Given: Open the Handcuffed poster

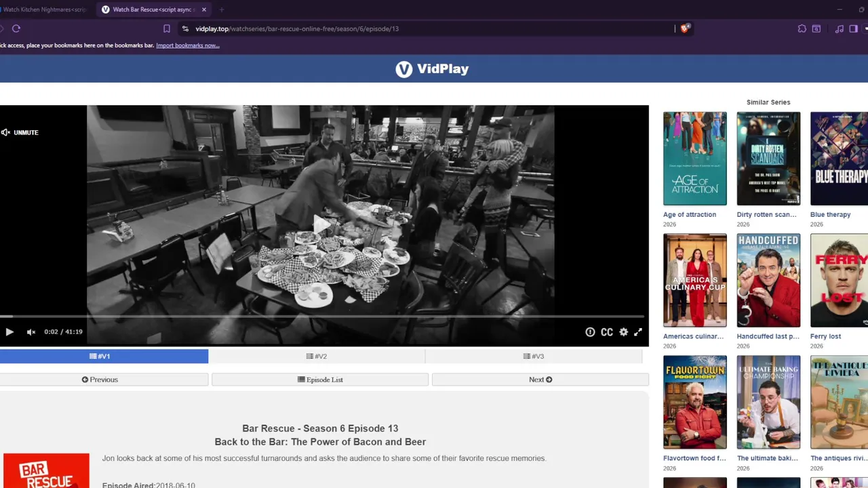Looking at the screenshot, I should pyautogui.click(x=768, y=281).
